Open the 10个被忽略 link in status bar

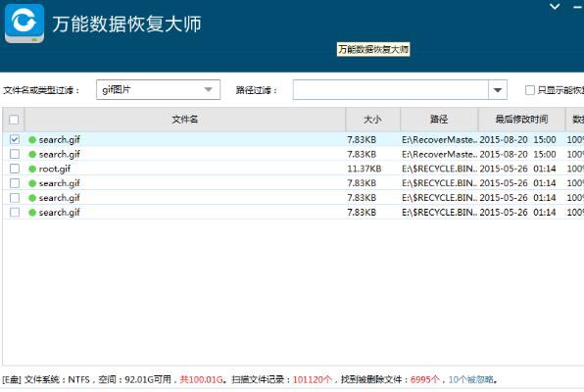click(471, 379)
